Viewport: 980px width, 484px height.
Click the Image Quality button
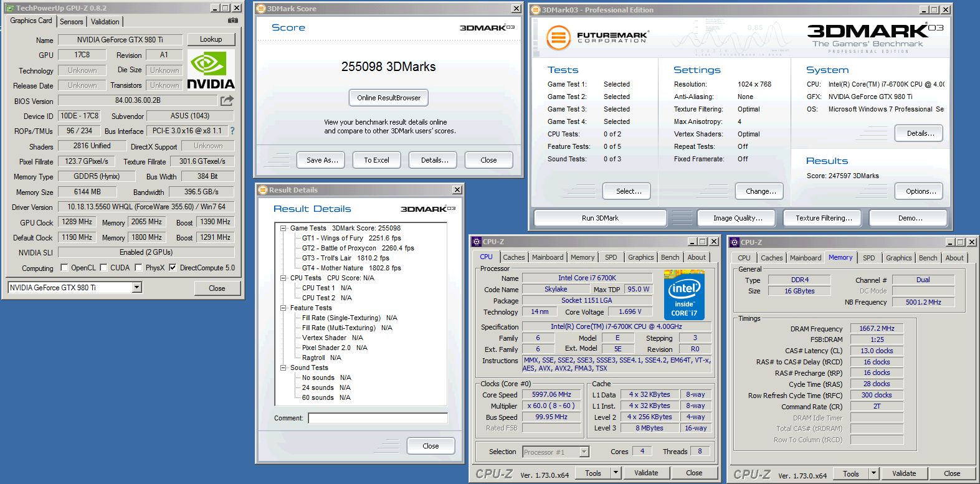[738, 218]
